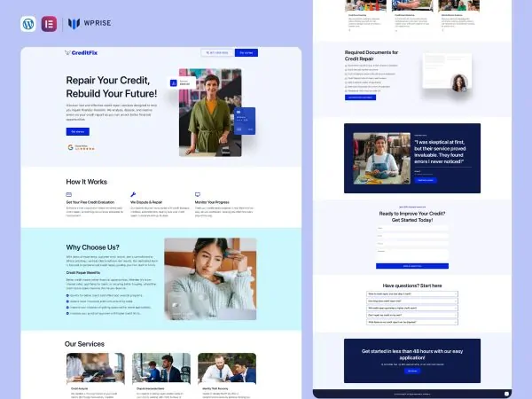Click the testimonial quote 'I was skeptical at first'
Image resolution: width=532 pixels, height=399 pixels.
[440, 152]
